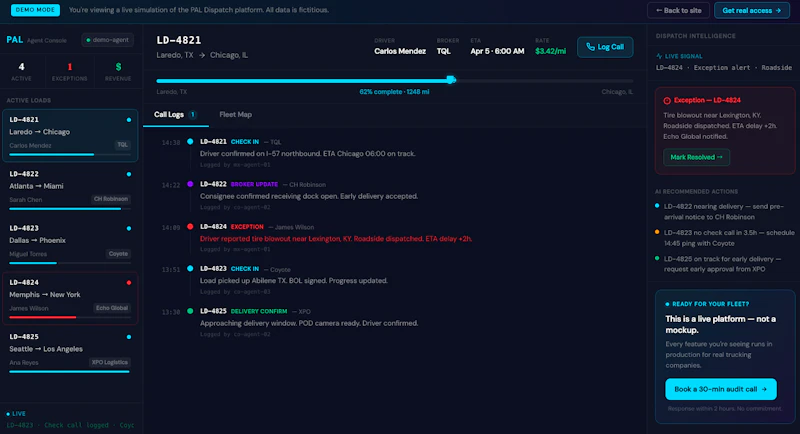Click the $3.42/mi rate value
800x434 pixels.
[x=551, y=51]
